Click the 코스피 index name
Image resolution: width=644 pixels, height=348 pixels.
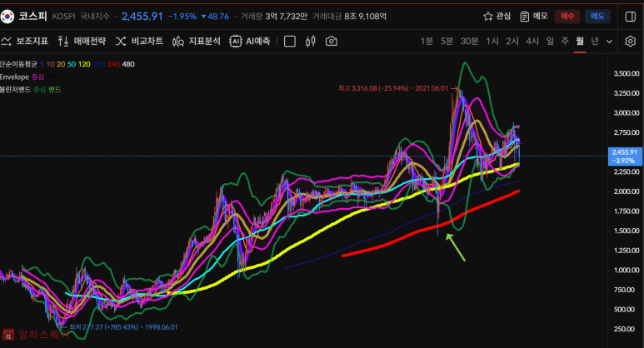click(32, 17)
